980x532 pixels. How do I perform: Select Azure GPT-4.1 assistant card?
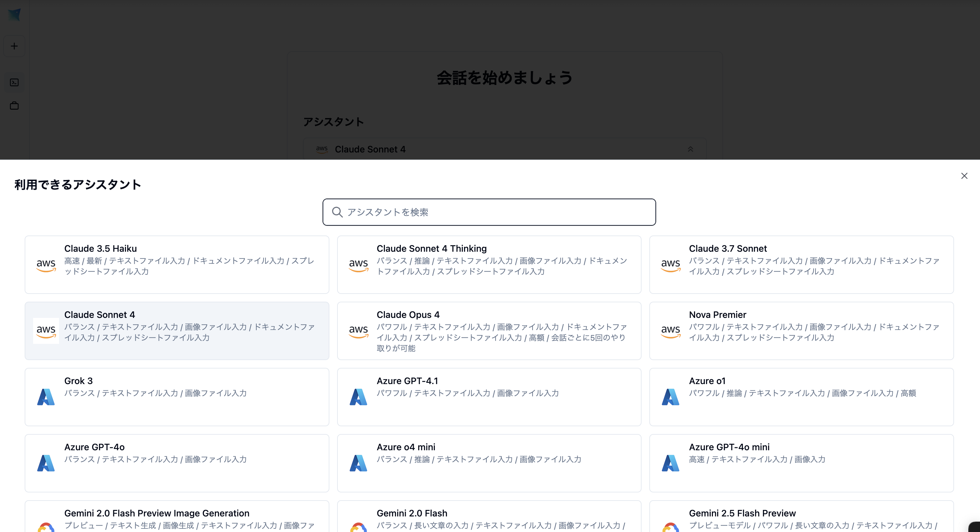489,397
